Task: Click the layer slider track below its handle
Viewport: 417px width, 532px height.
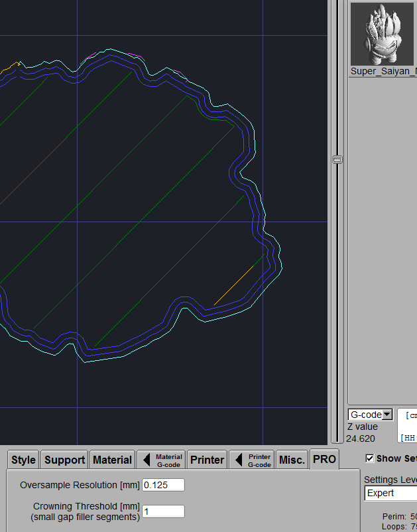Action: (337, 299)
